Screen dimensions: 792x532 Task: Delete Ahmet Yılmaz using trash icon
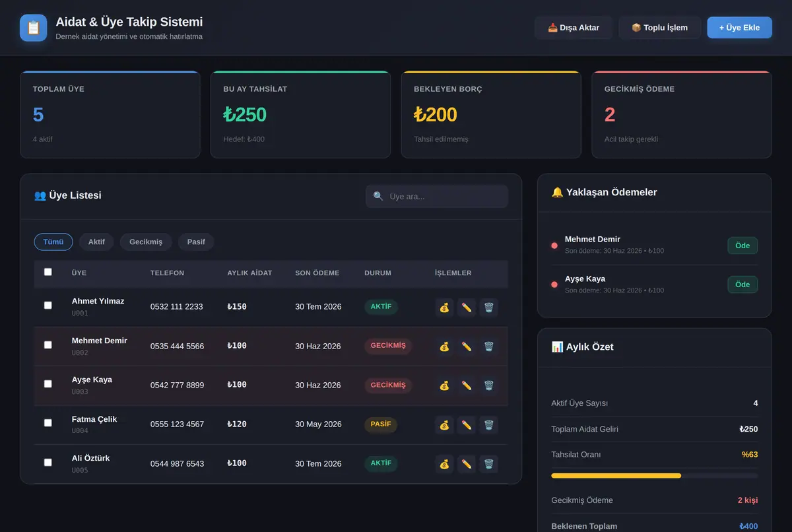click(488, 308)
